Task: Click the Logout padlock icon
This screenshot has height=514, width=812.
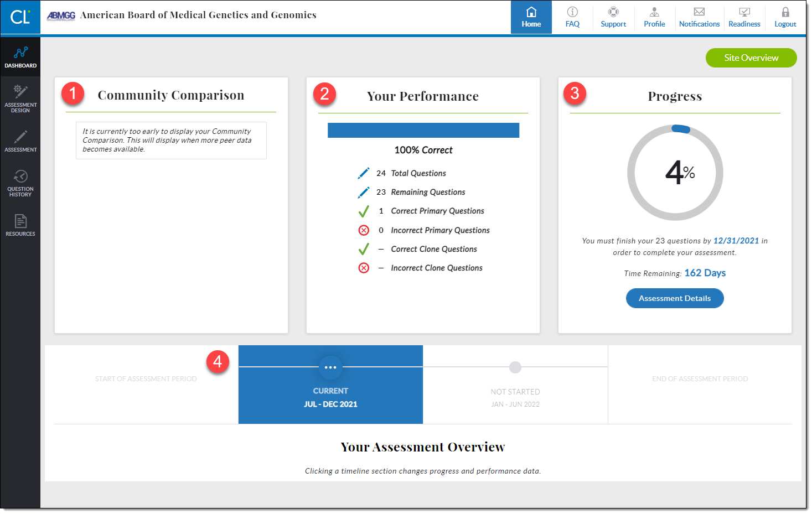Action: pos(785,12)
